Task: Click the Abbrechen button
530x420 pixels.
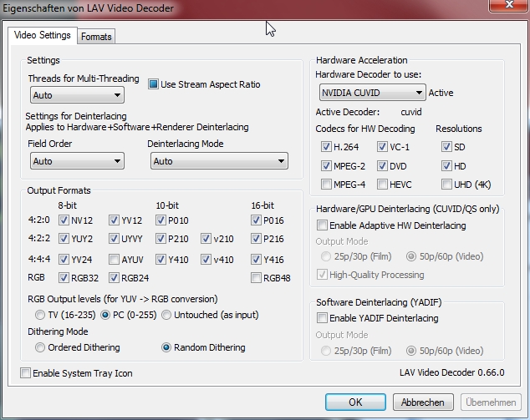Action: 422,402
